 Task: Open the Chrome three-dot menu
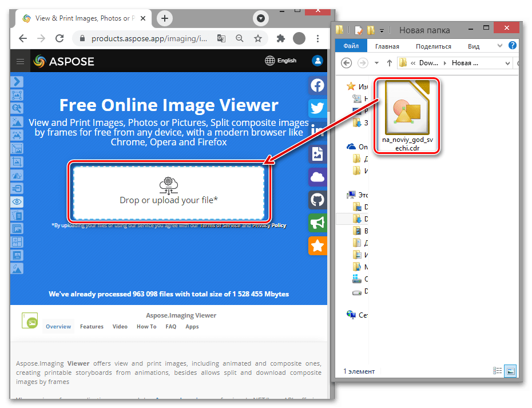tap(317, 38)
